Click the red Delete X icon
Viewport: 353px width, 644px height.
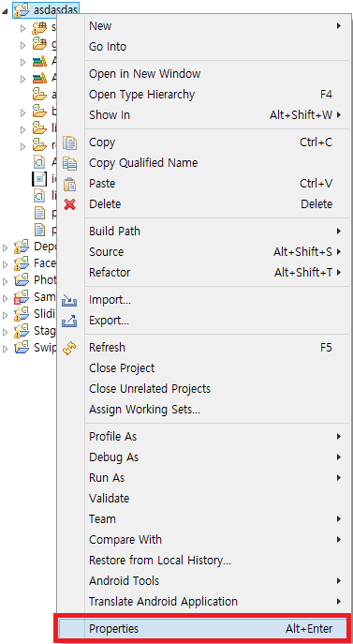click(x=70, y=204)
